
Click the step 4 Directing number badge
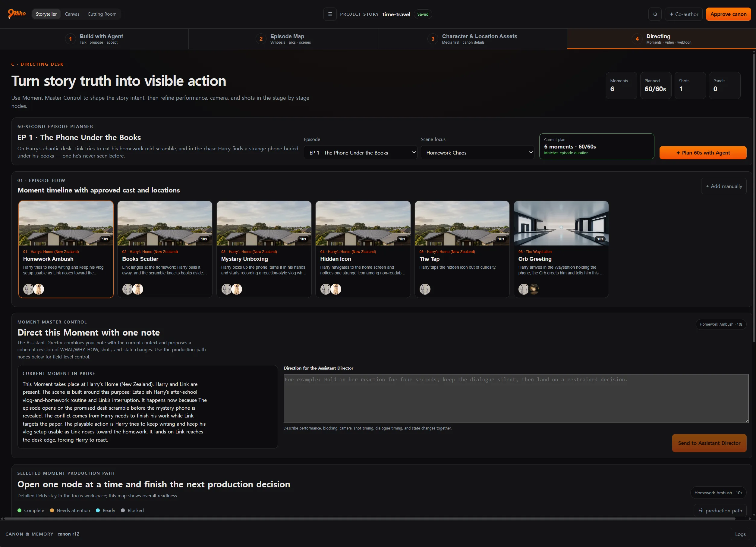[x=637, y=39]
